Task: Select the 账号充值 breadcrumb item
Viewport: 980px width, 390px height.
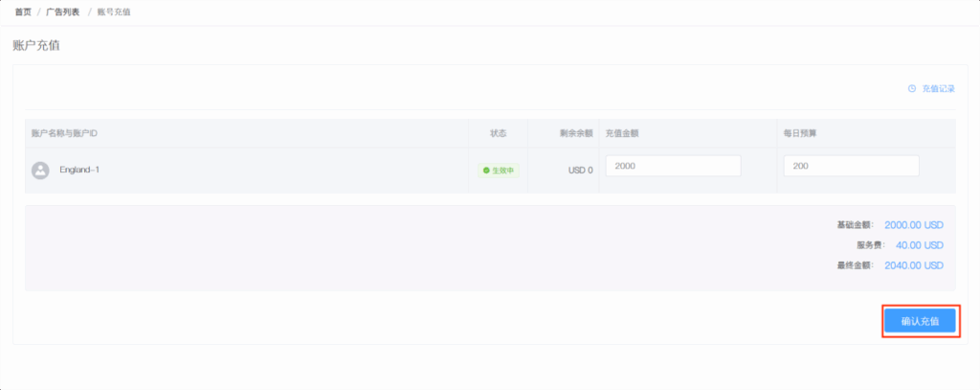Action: click(114, 11)
